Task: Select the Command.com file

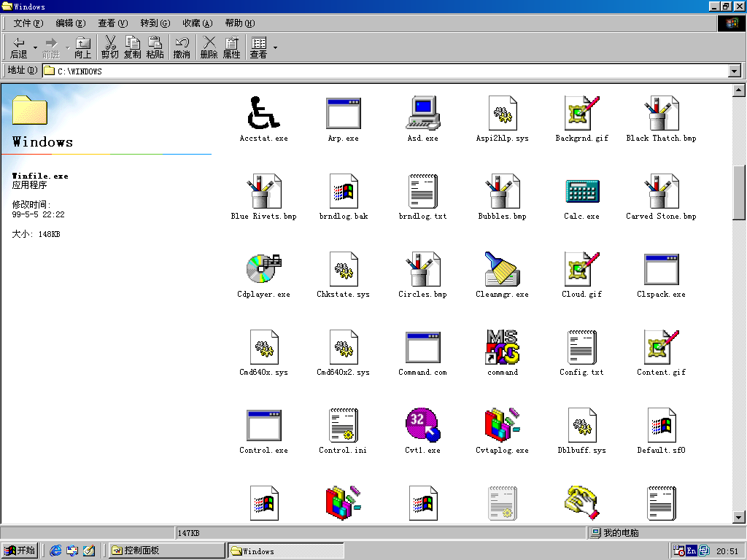Action: (x=422, y=349)
